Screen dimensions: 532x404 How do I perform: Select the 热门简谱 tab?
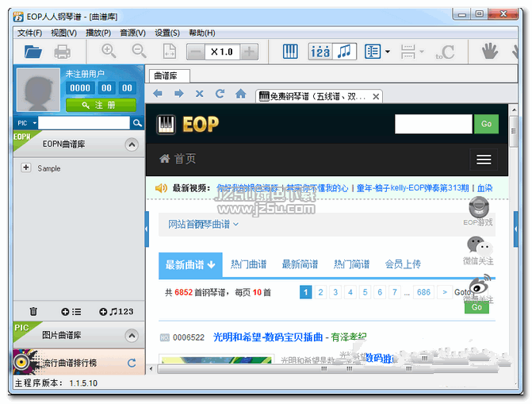coord(351,264)
